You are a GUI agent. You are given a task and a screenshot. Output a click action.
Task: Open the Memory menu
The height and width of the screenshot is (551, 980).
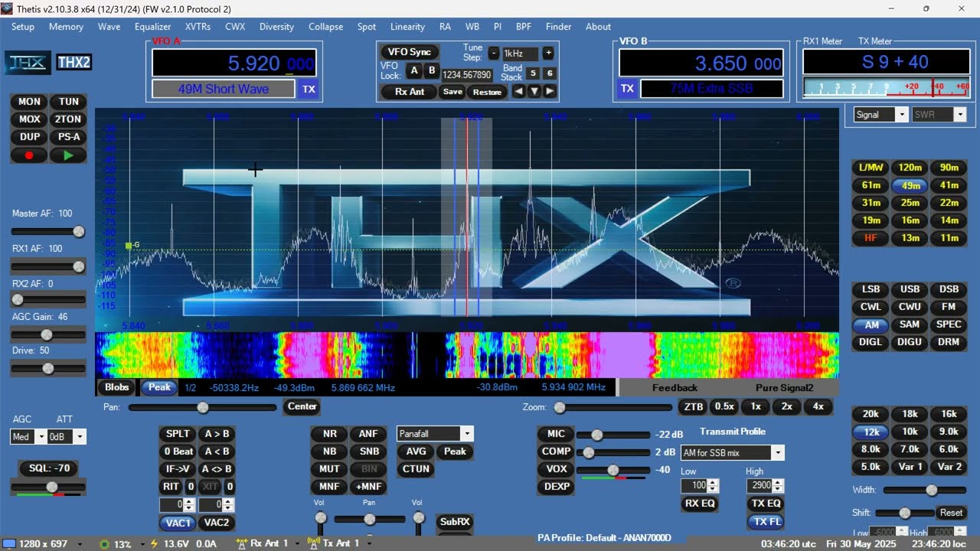click(66, 26)
